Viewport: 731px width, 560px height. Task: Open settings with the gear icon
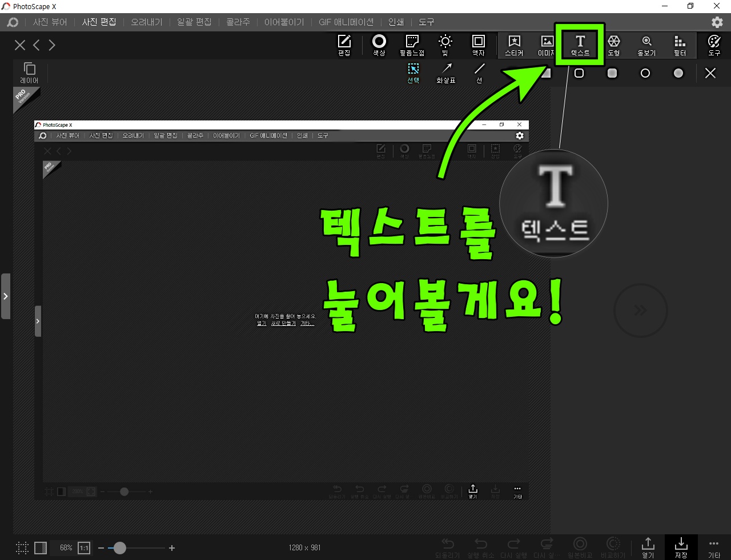tap(717, 22)
